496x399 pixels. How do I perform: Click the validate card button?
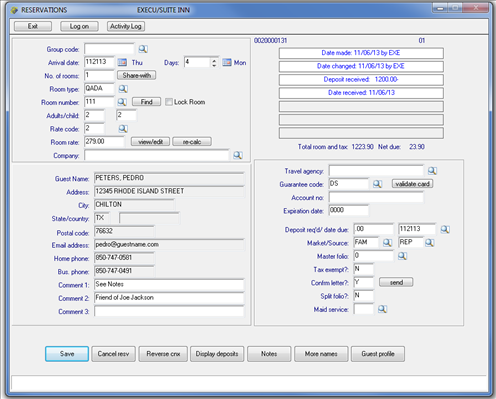[412, 184]
